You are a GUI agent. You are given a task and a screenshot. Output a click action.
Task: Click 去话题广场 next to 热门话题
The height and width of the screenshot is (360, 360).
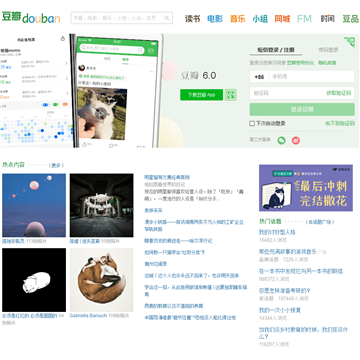pos(320,222)
